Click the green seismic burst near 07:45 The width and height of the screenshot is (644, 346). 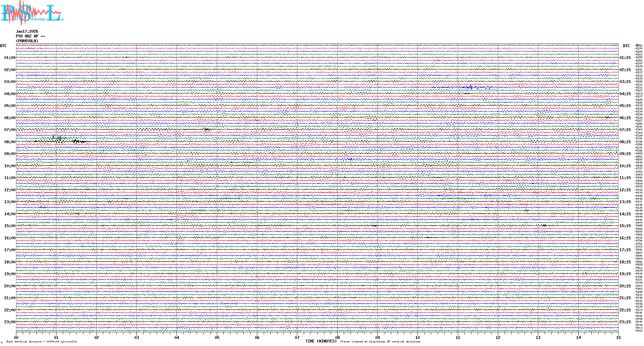(x=59, y=138)
